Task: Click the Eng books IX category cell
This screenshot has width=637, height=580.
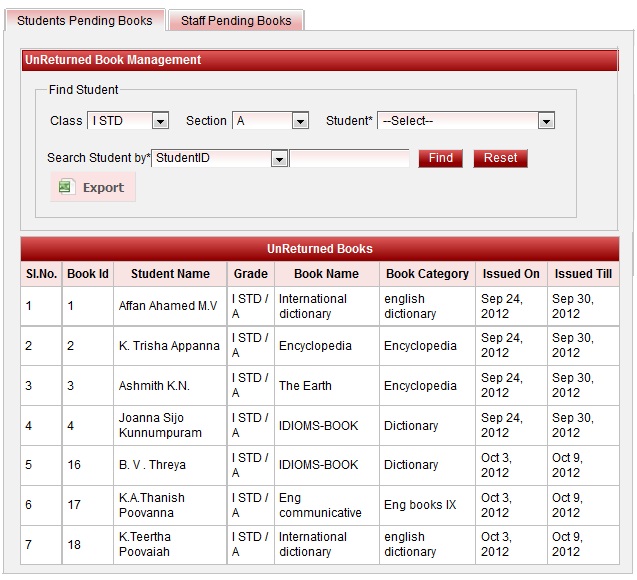Action: pyautogui.click(x=419, y=505)
